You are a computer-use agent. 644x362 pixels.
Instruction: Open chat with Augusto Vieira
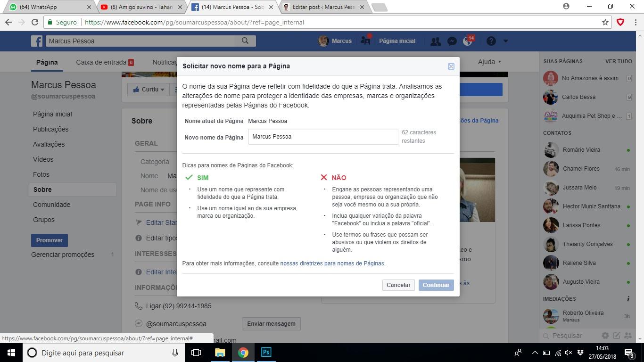[587, 282]
